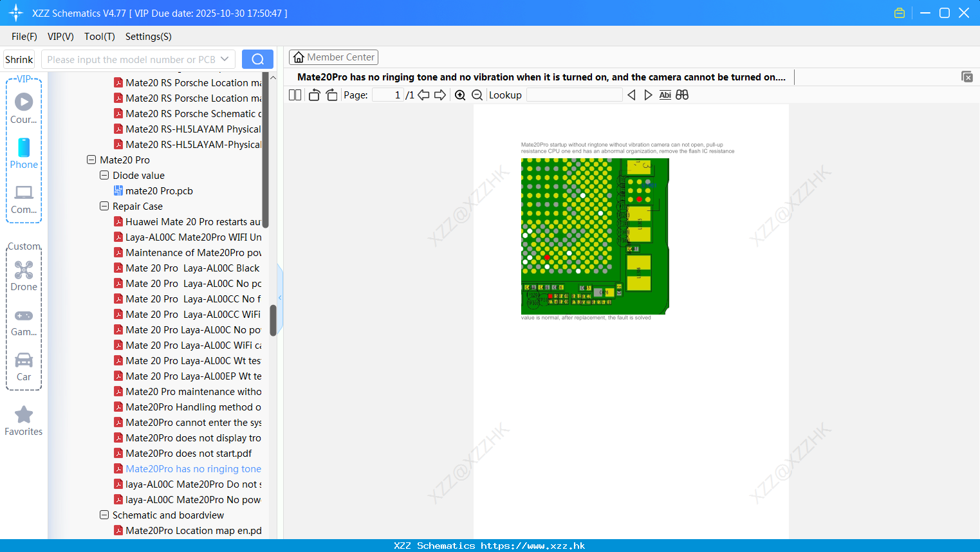Viewport: 980px width, 552px height.
Task: Go to next page arrow
Action: (x=440, y=95)
